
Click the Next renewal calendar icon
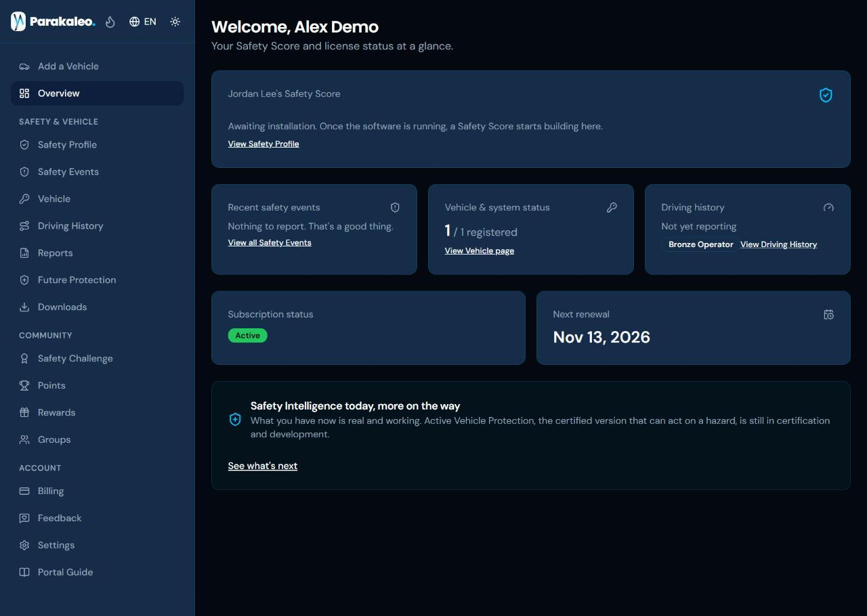tap(828, 315)
